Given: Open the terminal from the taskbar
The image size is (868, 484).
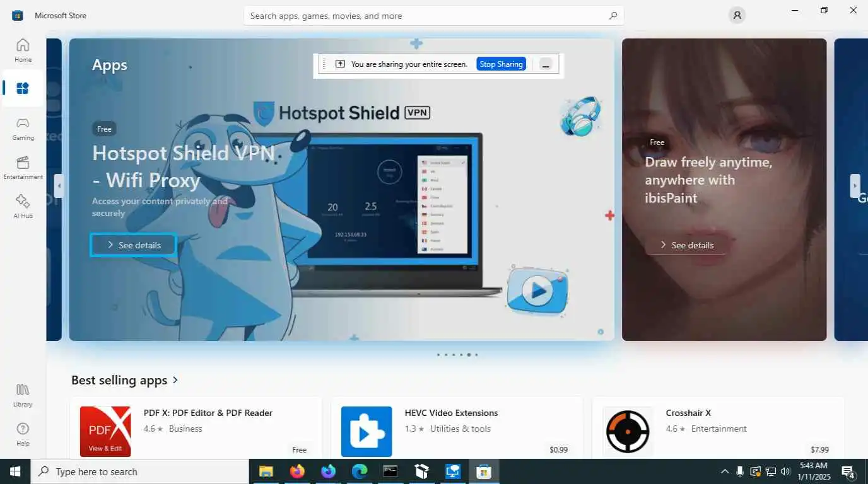Looking at the screenshot, I should coord(390,471).
